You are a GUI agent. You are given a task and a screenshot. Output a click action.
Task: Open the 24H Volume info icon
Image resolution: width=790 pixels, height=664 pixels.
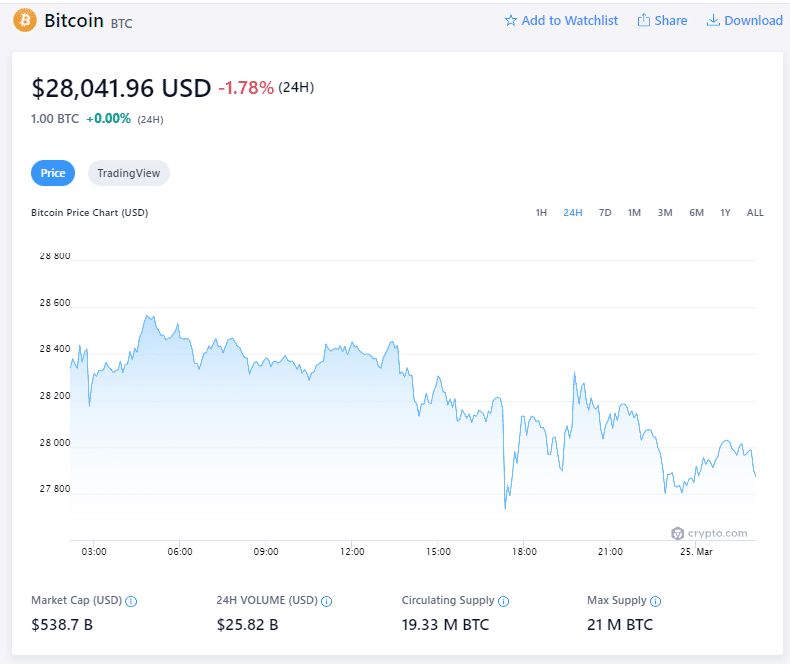point(326,602)
